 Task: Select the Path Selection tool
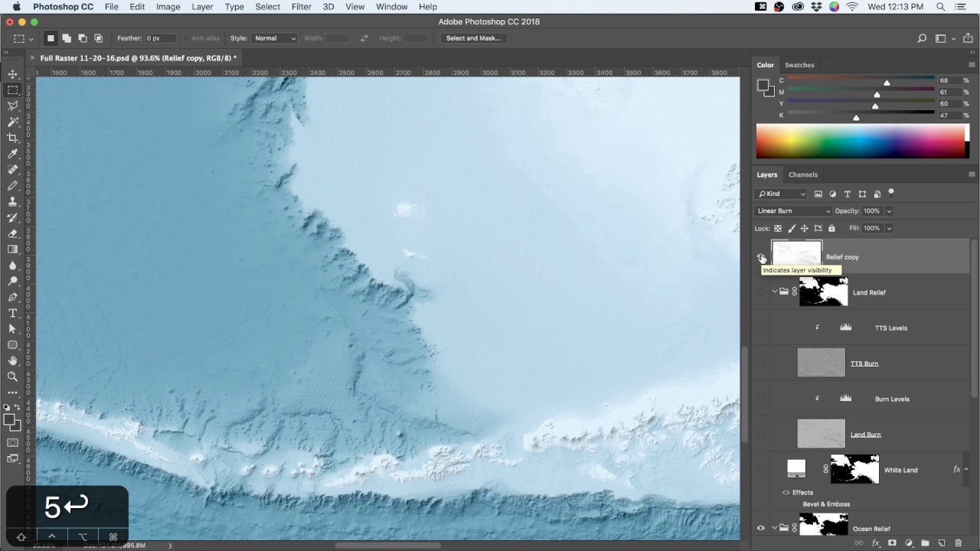click(x=12, y=329)
